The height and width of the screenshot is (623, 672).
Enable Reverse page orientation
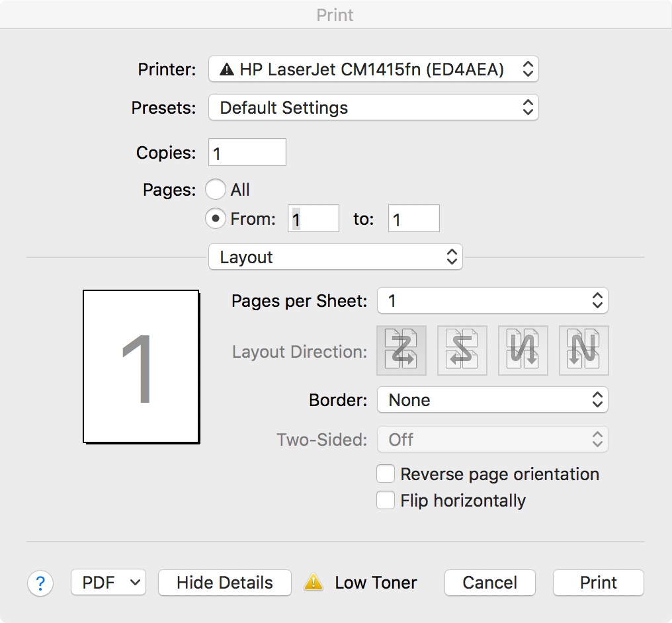coord(386,474)
